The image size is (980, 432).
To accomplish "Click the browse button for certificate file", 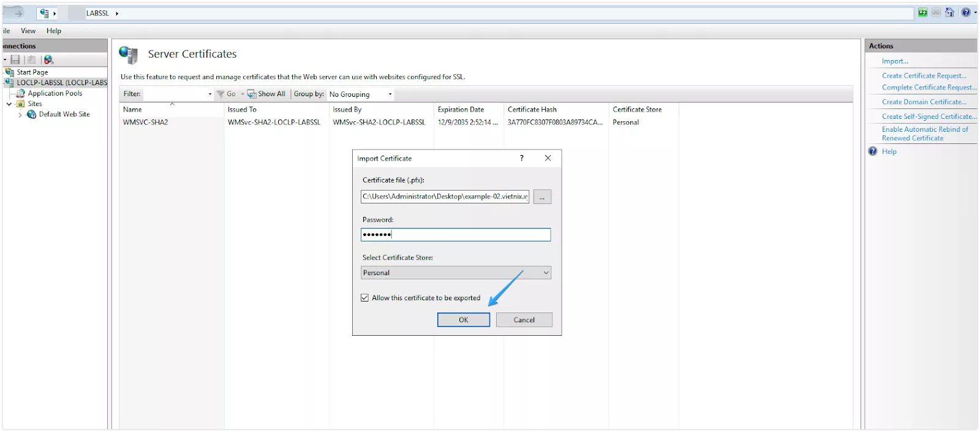I will 542,197.
